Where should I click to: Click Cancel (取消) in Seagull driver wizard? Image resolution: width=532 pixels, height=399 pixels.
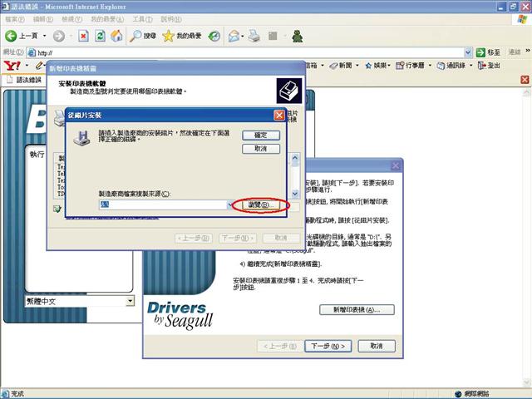coord(377,346)
